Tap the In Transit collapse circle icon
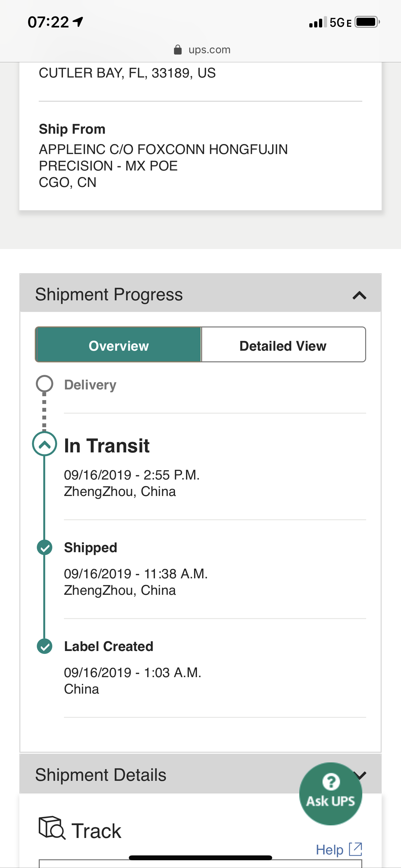Screen dimensions: 401x868 [x=45, y=444]
